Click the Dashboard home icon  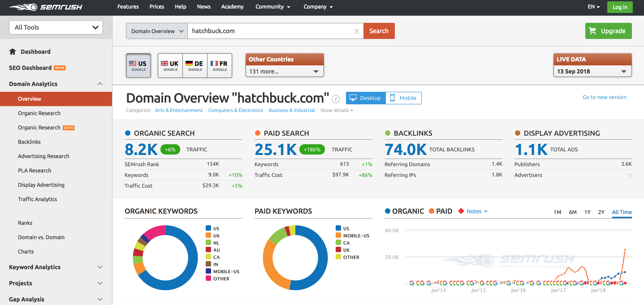(x=13, y=52)
